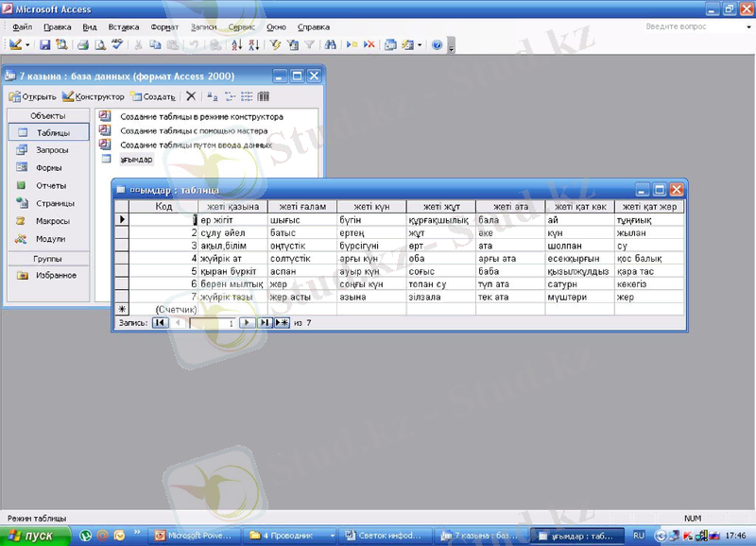Click the Save icon in the toolbar
756x546 pixels.
(45, 44)
